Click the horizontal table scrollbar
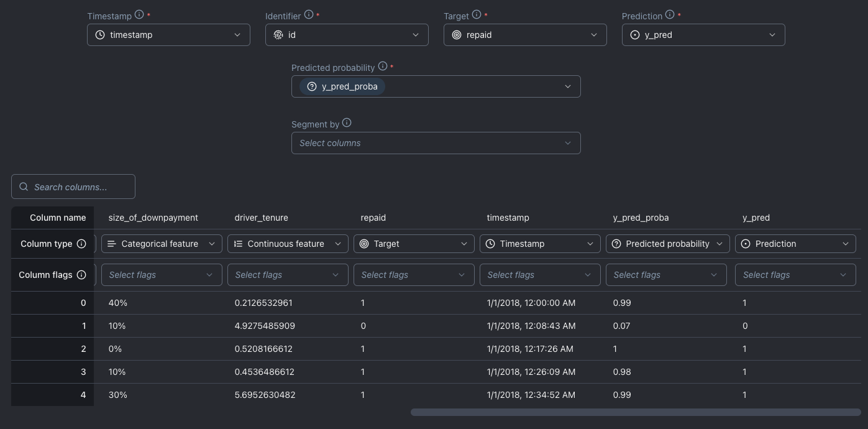Screen dimensions: 868x429 635,412
